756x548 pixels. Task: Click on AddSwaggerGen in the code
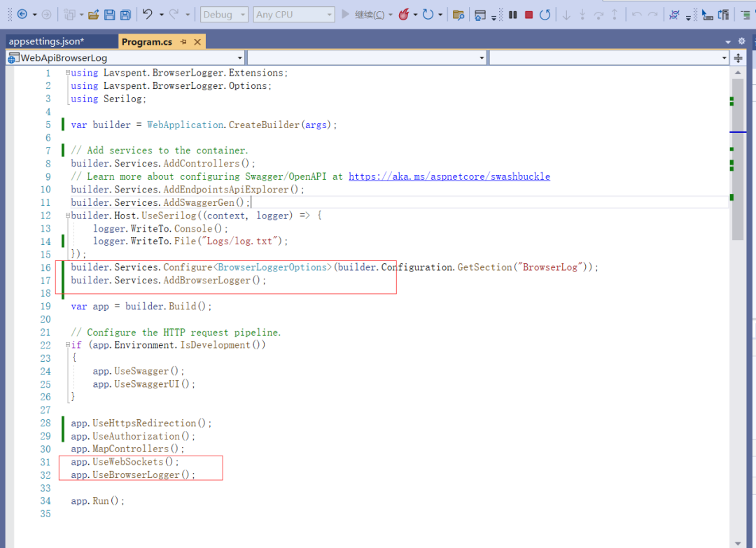click(x=199, y=202)
